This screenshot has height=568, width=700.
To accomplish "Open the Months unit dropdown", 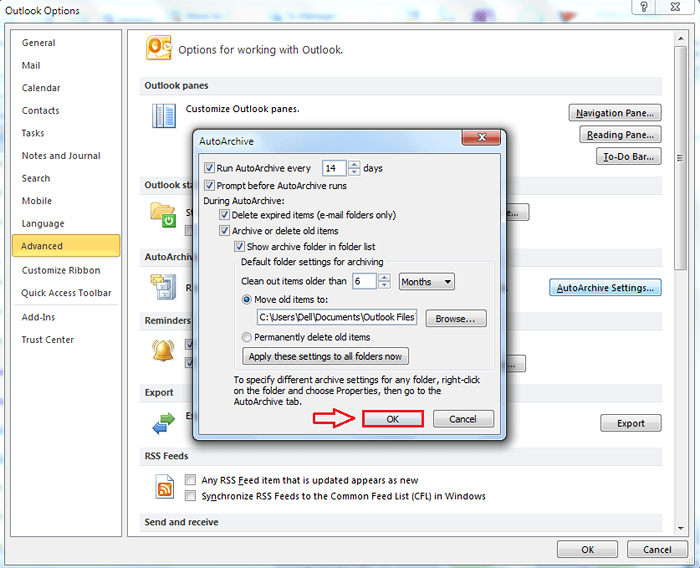I will (426, 282).
